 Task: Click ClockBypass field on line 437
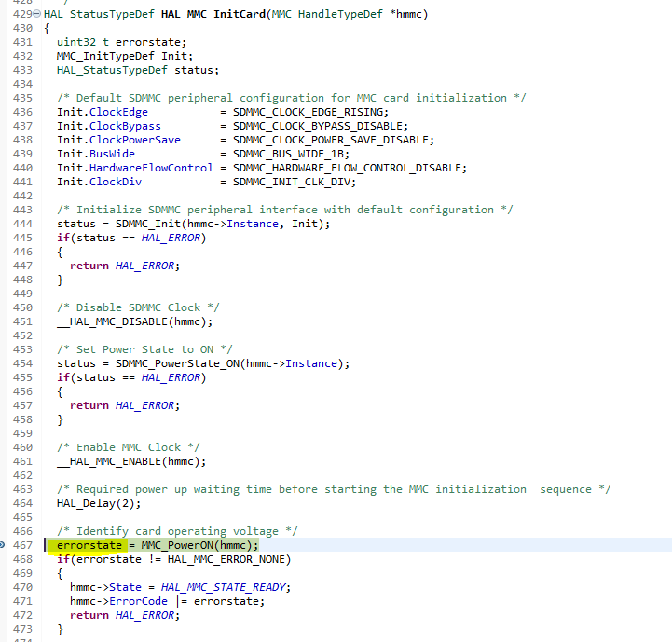point(125,126)
